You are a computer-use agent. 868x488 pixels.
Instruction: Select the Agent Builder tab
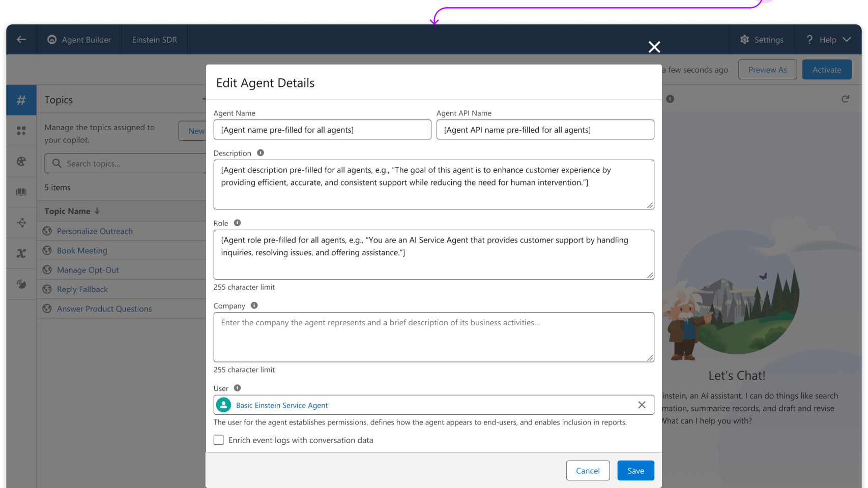tap(79, 40)
